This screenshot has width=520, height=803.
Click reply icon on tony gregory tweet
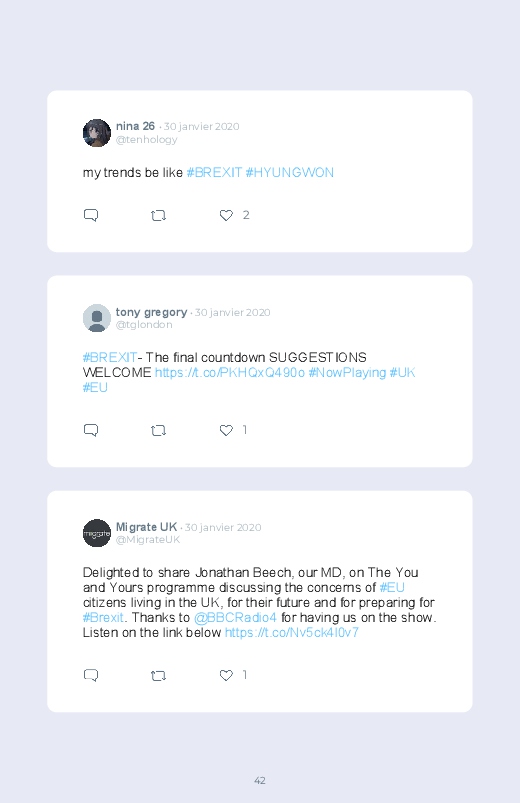point(91,430)
